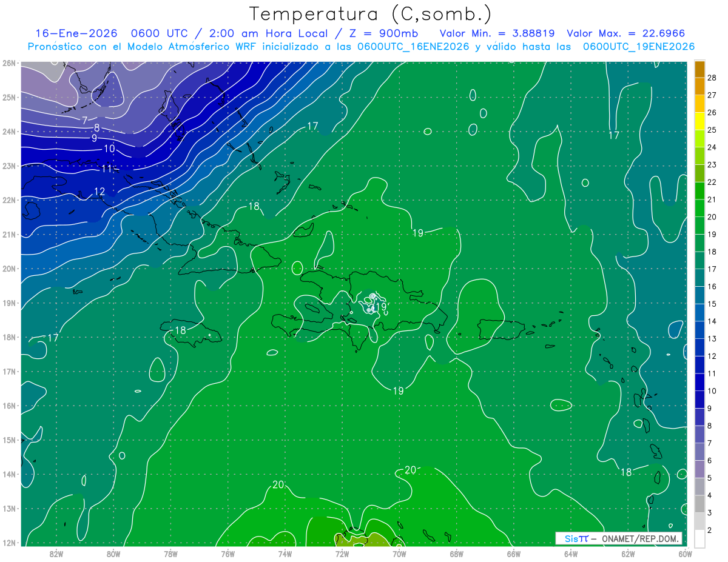Select the date text "16-Ene-2026"
Viewport: 728px width, 562px height.
(x=78, y=33)
